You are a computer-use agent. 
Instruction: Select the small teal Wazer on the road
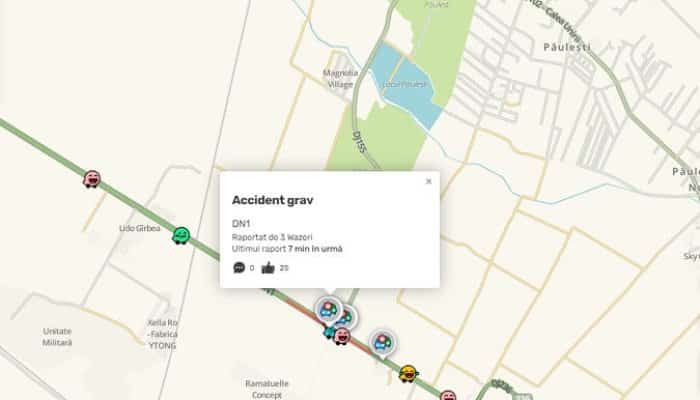[329, 332]
